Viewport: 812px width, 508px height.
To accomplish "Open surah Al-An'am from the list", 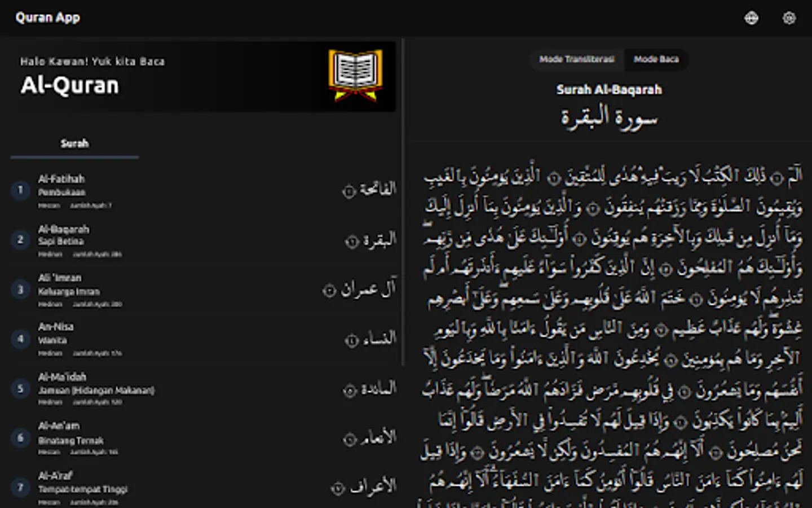I will 203,437.
